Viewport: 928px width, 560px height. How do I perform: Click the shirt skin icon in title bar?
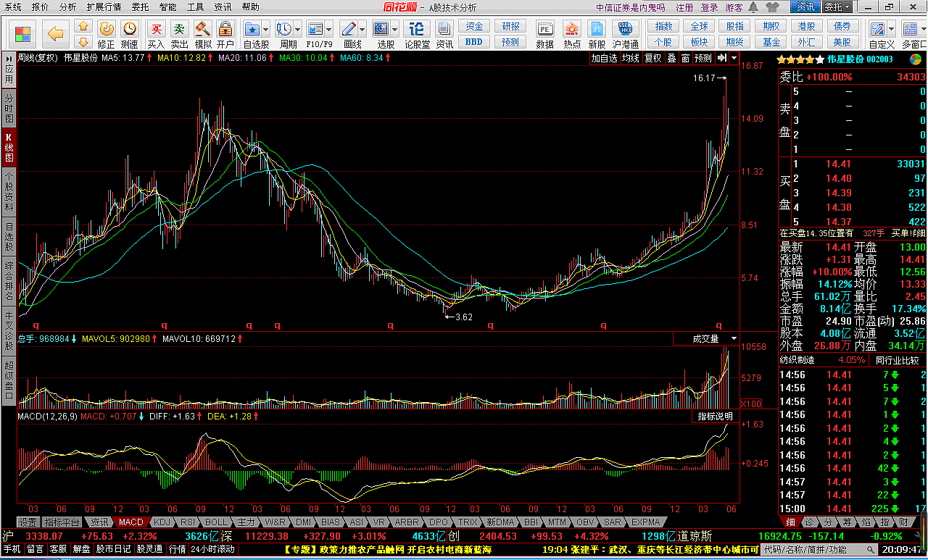click(x=774, y=7)
